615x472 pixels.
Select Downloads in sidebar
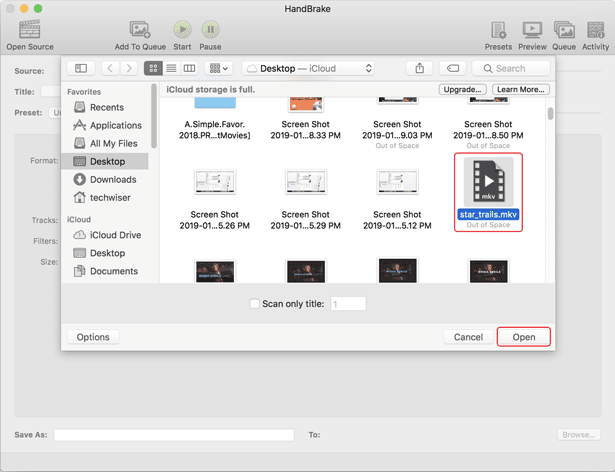coord(106,179)
